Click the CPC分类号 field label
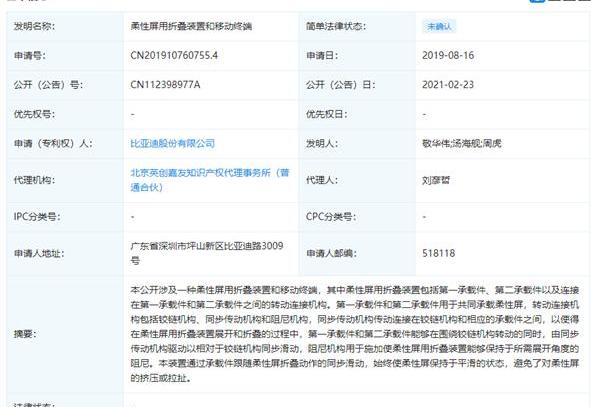This screenshot has width=600, height=407. (331, 217)
